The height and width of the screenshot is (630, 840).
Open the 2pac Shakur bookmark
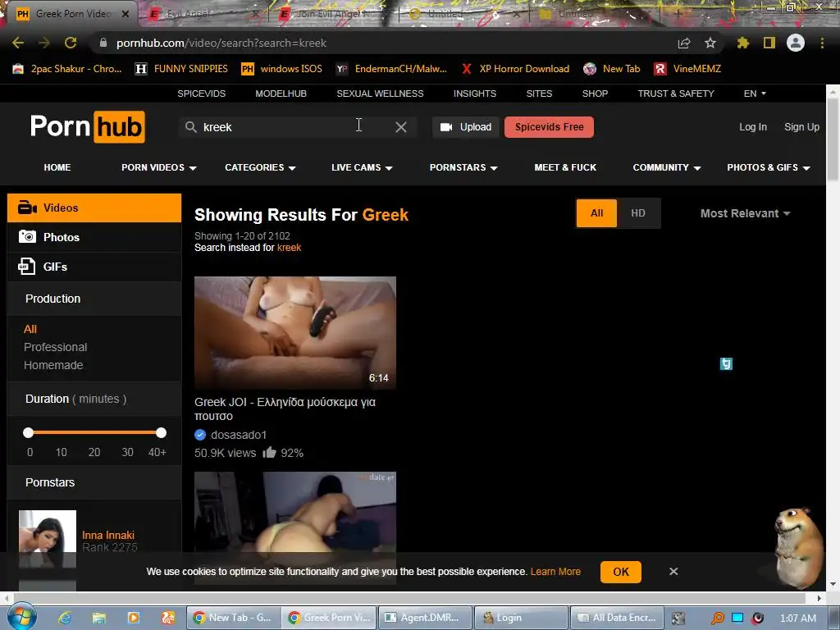(x=67, y=69)
